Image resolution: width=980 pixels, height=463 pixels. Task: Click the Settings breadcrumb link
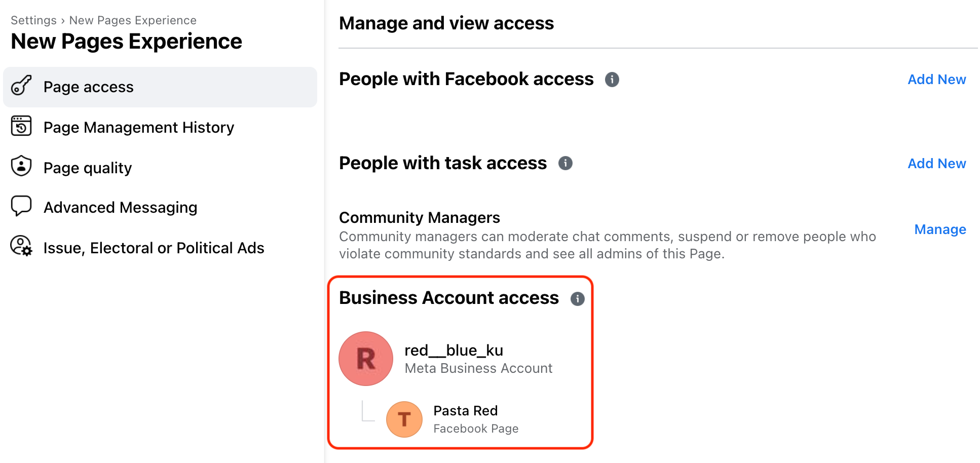33,20
